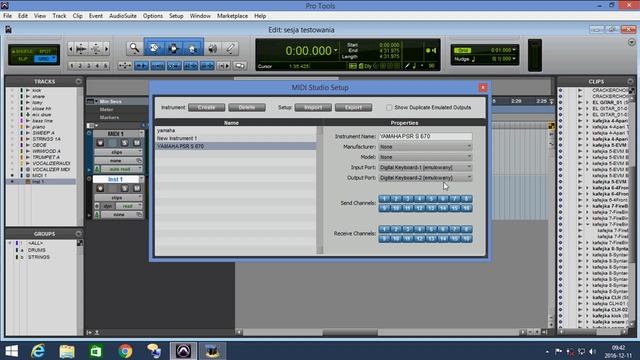Click horizontal zoom-in right arrow button
The height and width of the screenshot is (360, 640).
(x=107, y=49)
